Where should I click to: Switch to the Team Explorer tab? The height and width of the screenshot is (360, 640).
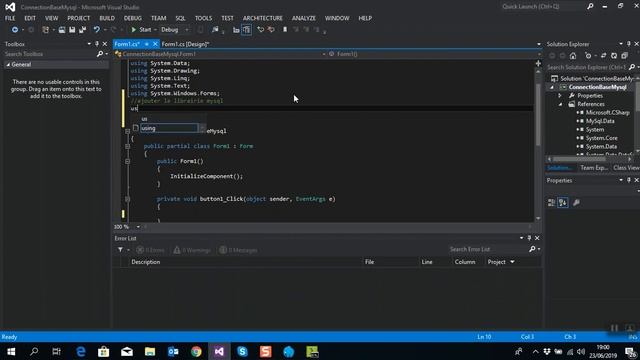click(594, 168)
